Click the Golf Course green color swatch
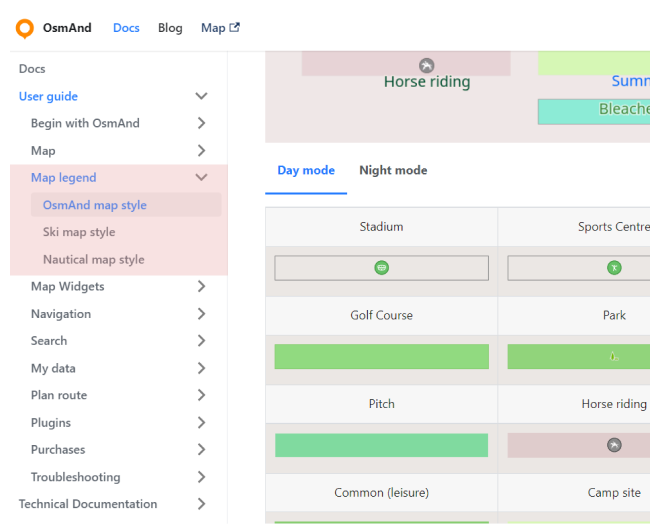660x530 pixels. (x=381, y=357)
